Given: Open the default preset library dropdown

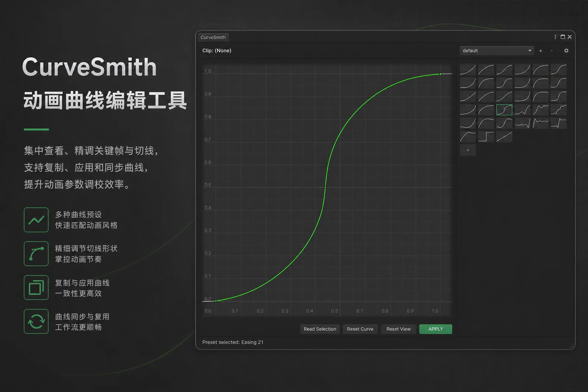Looking at the screenshot, I should pos(497,51).
